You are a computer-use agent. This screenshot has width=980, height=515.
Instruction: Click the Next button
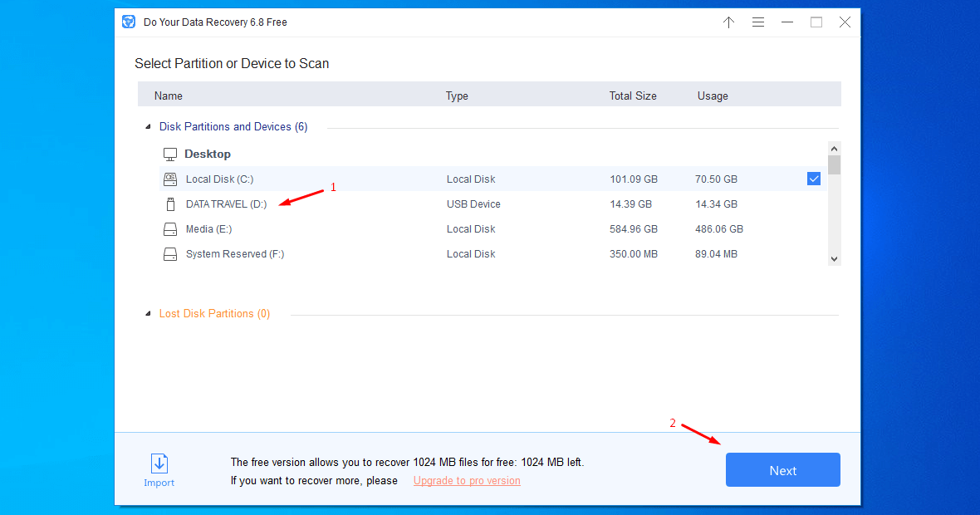782,470
